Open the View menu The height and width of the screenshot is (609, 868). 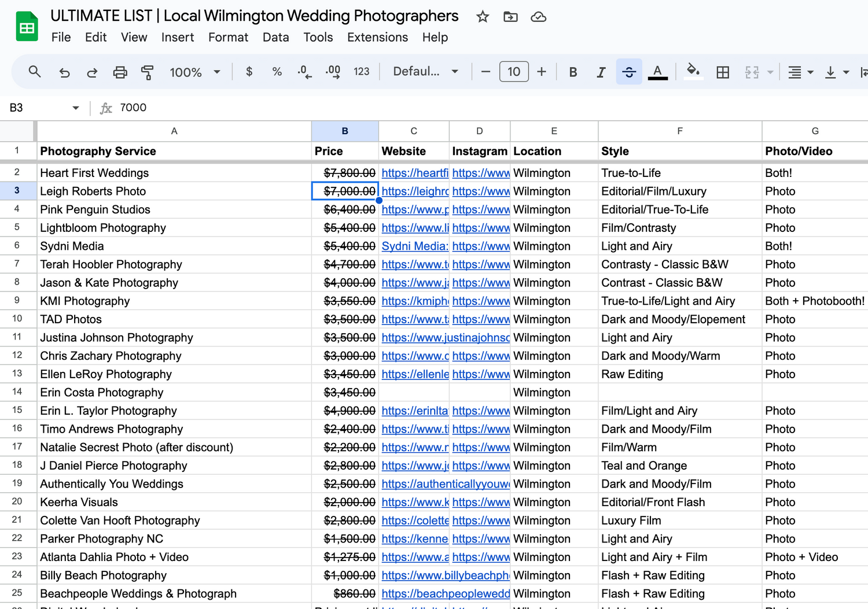pos(134,38)
